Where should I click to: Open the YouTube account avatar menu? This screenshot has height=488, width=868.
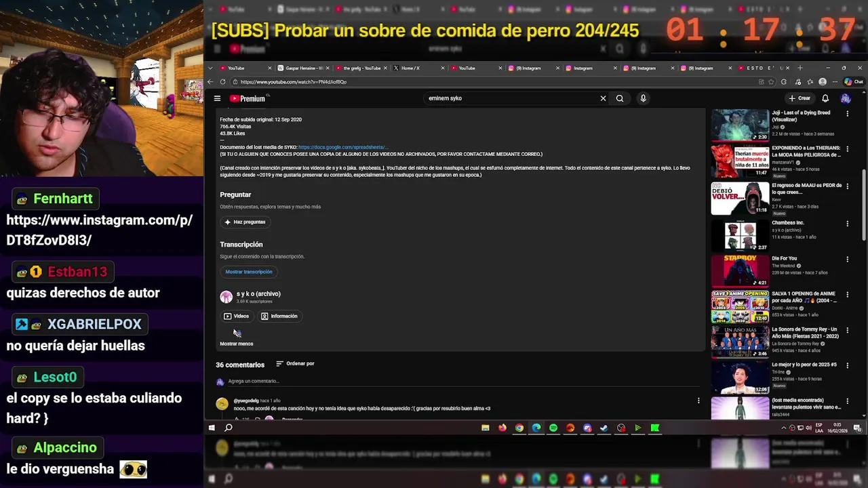coord(845,98)
